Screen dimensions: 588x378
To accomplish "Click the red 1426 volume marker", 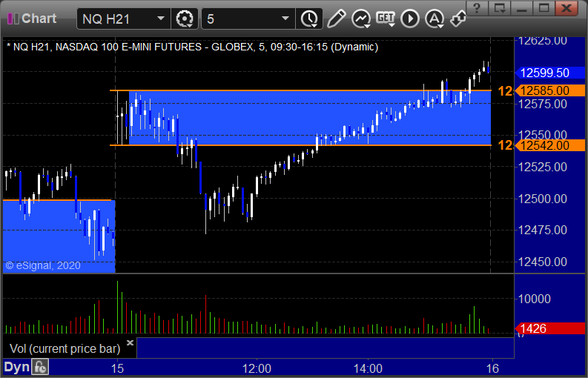I will pyautogui.click(x=550, y=328).
